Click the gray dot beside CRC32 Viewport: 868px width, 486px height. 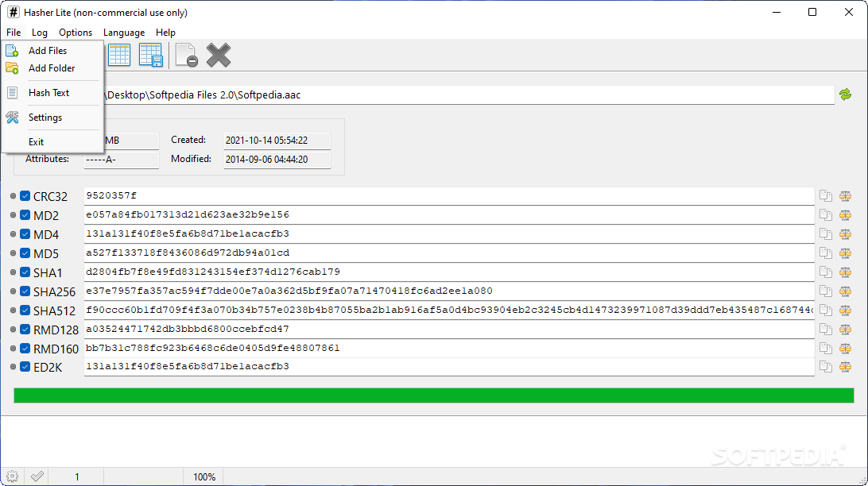pyautogui.click(x=14, y=195)
